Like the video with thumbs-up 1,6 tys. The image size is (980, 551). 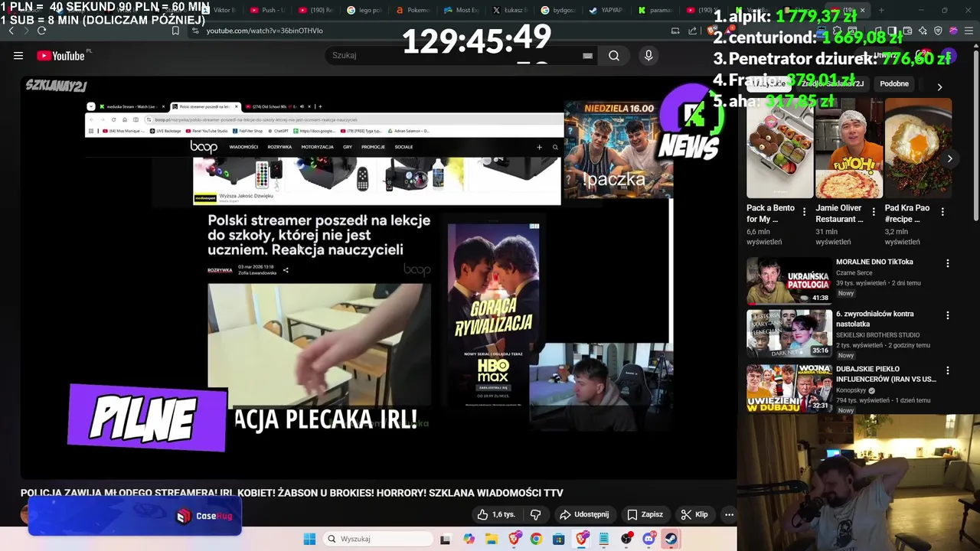tap(496, 514)
